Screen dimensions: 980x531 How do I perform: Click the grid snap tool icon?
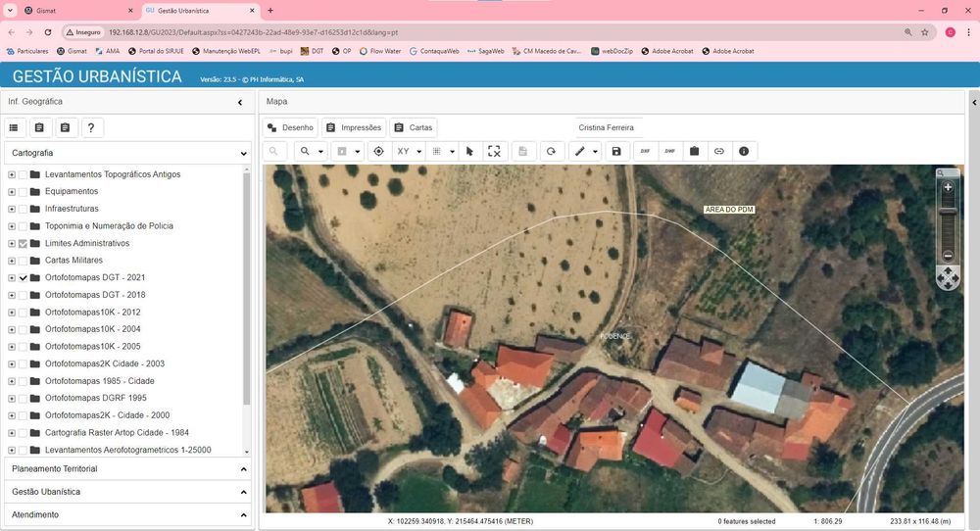[x=437, y=151]
